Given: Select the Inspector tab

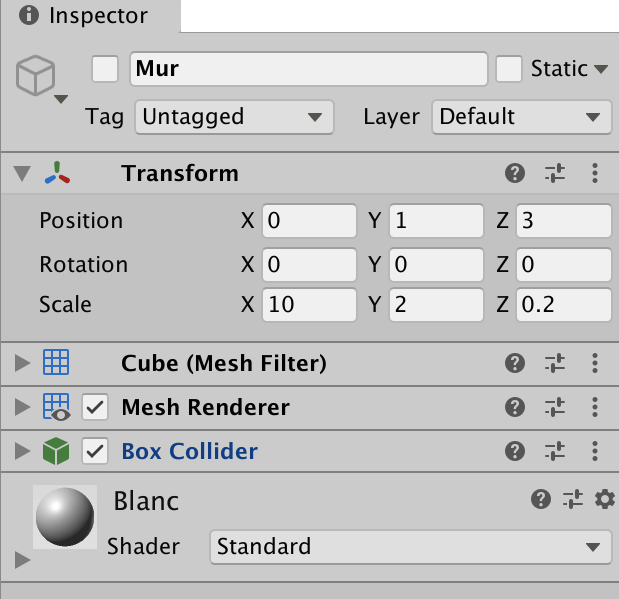Looking at the screenshot, I should (90, 16).
